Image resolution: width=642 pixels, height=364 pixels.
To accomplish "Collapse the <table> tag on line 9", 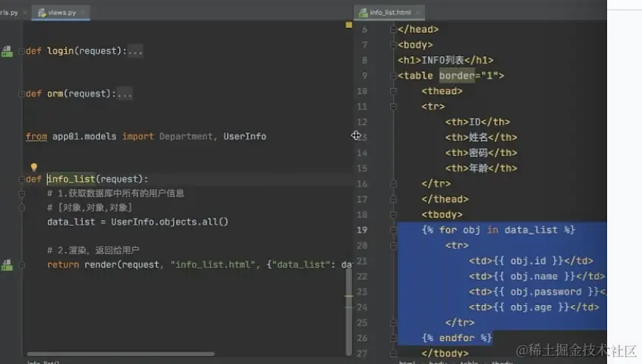I will (393, 76).
